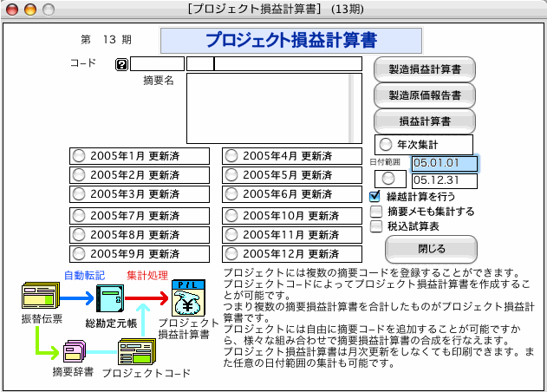Screen dimensions: 547x392
Task: Uncheck 繰越計算を行う checkbox
Action: pos(375,196)
